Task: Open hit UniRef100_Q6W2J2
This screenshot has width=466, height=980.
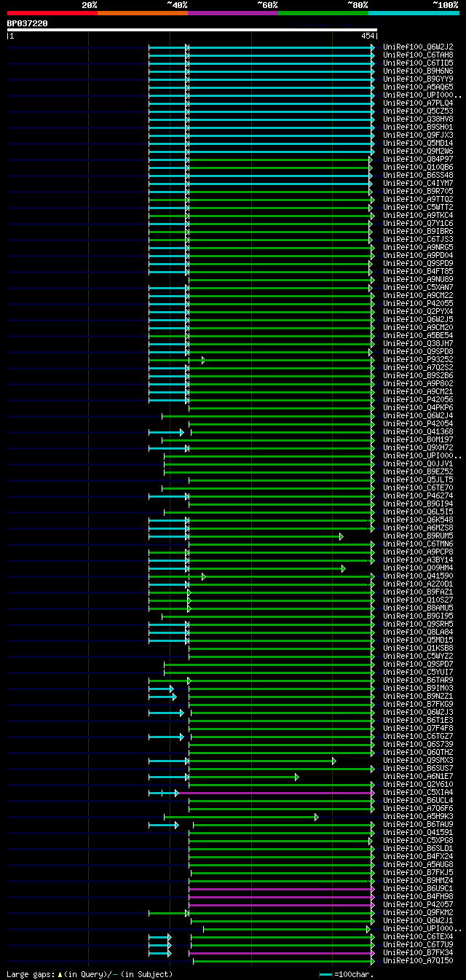Action: point(418,47)
